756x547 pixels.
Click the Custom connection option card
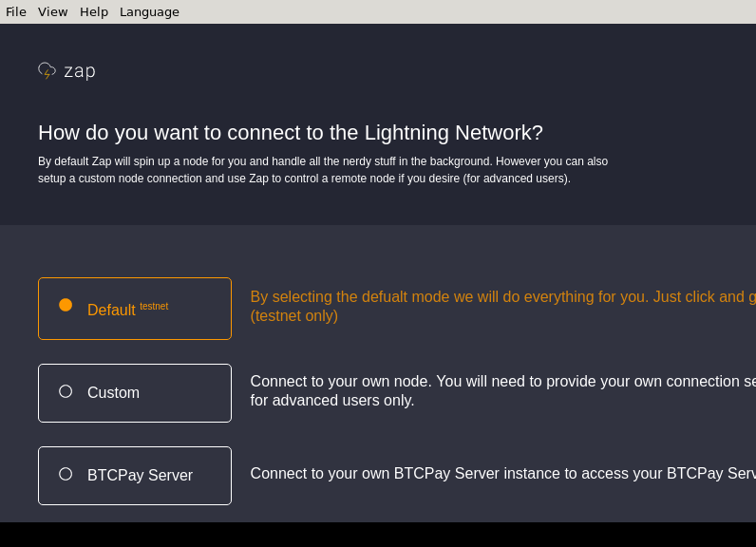tap(135, 393)
